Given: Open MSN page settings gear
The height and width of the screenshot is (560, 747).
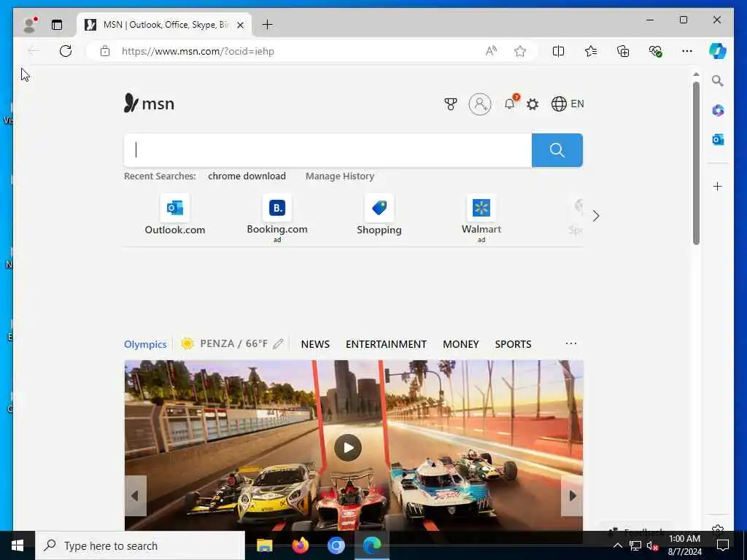Looking at the screenshot, I should 533,104.
